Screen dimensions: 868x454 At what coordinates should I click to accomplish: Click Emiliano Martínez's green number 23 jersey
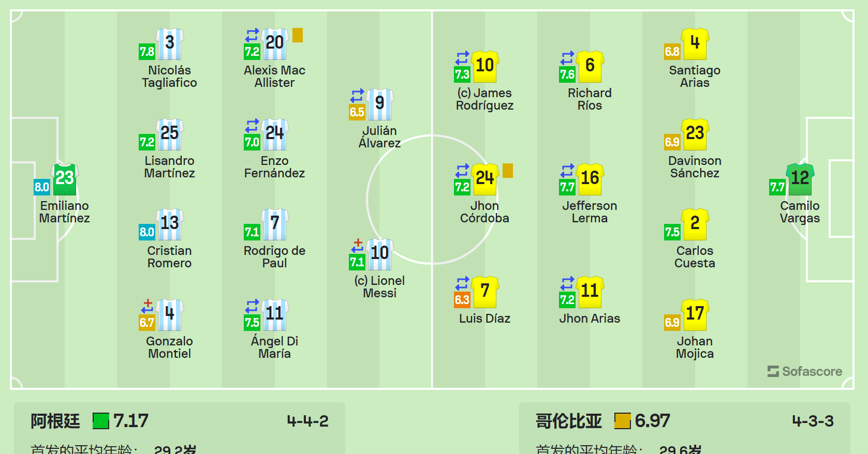[65, 179]
